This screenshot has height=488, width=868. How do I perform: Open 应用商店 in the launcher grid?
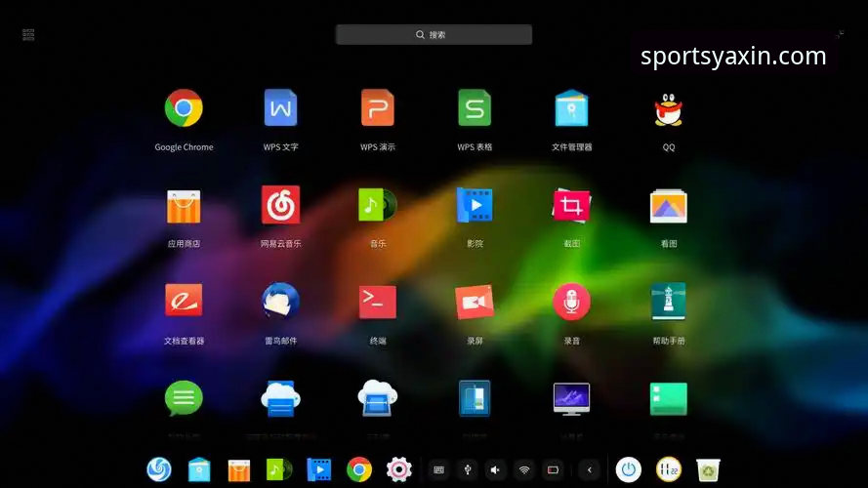coord(184,206)
